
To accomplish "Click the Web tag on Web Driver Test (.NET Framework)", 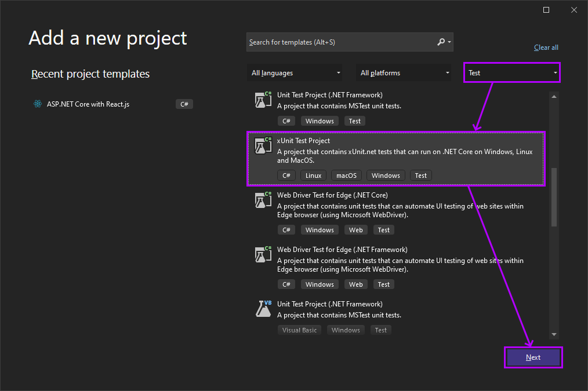I will [355, 284].
